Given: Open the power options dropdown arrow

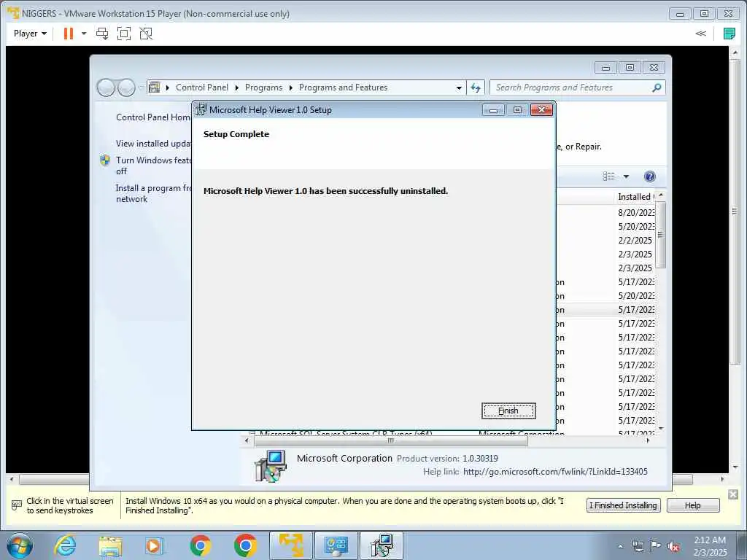Looking at the screenshot, I should [84, 34].
